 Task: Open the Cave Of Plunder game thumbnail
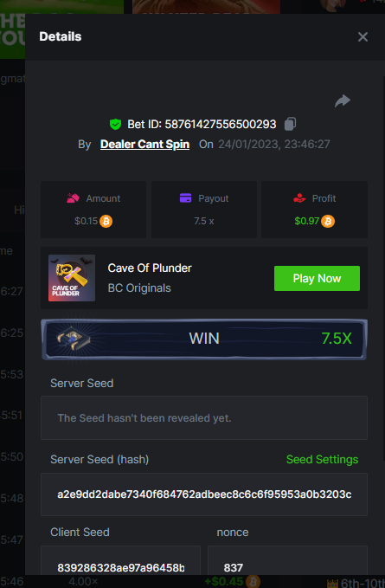(72, 278)
